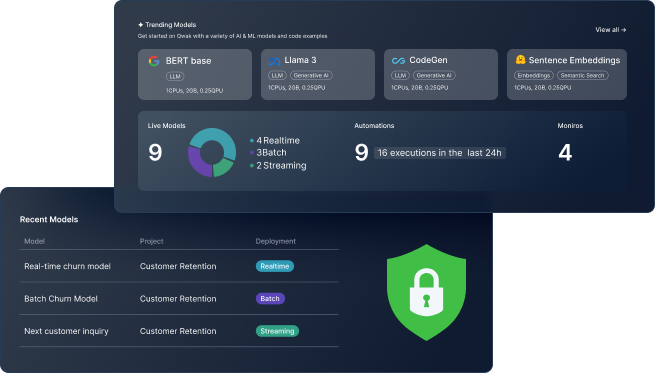Click the Batch deployment badge
Image resolution: width=655 pixels, height=373 pixels.
270,299
